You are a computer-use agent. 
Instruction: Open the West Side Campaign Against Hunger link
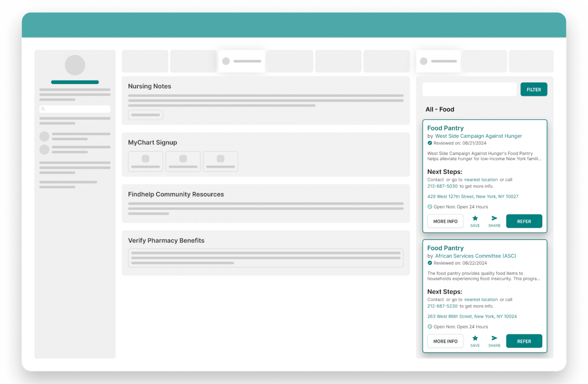tap(478, 136)
